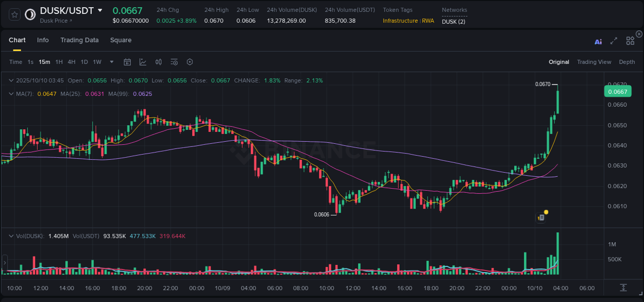
Task: Open the grid layout icon
Action: [630, 41]
